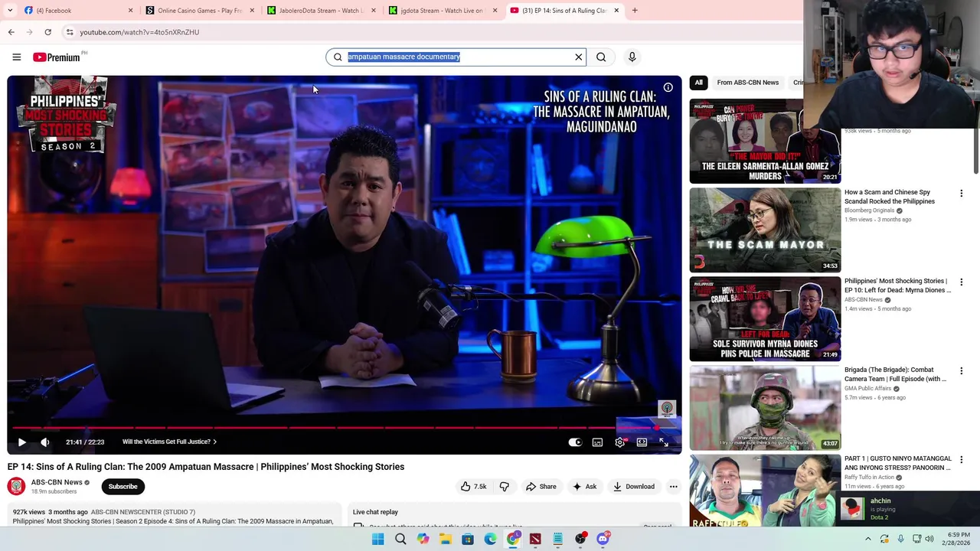Open Microsoft Edge from taskbar

point(490,539)
